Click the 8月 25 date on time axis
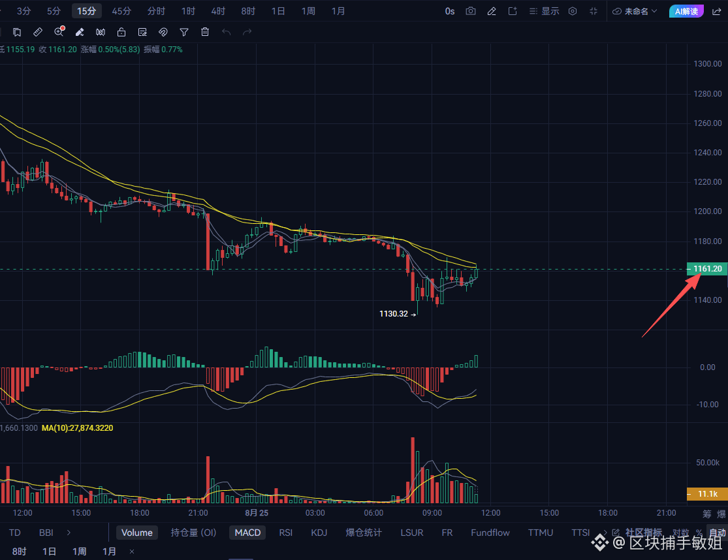The image size is (728, 560). click(257, 512)
